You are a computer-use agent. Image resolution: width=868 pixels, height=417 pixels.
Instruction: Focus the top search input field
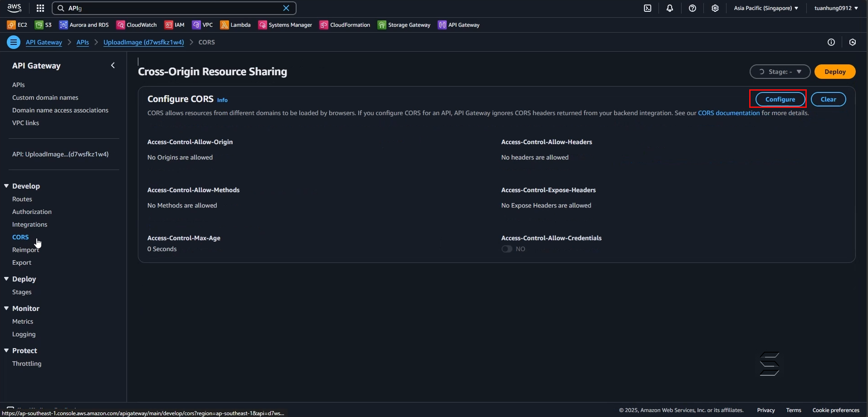(x=174, y=8)
